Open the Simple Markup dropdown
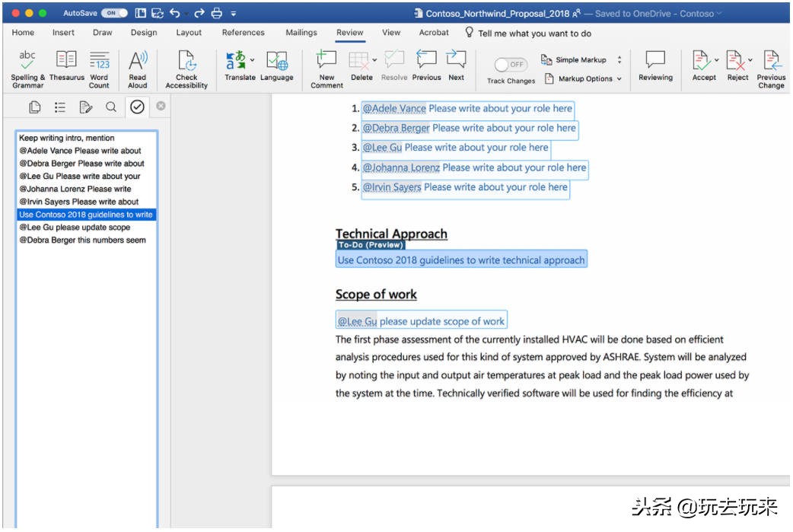Image resolution: width=793 pixels, height=532 pixels. (619, 60)
